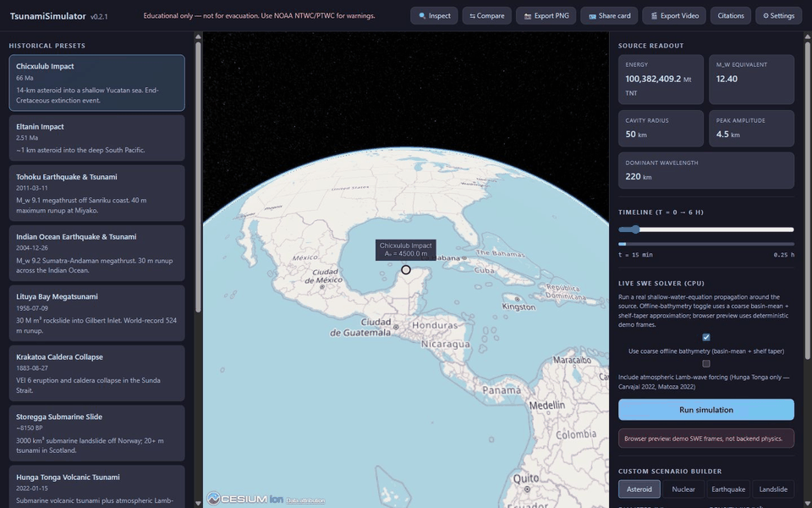Open the Compare mode
Image resolution: width=812 pixels, height=508 pixels.
click(487, 15)
